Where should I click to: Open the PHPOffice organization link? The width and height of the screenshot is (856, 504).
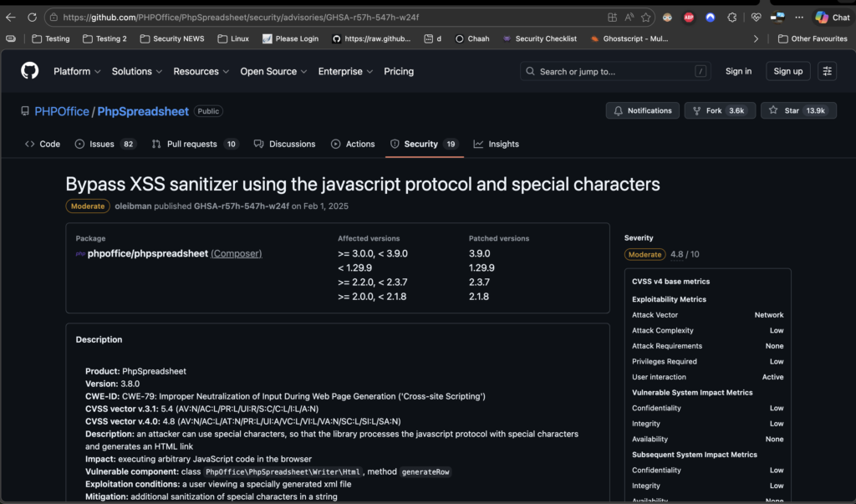61,111
